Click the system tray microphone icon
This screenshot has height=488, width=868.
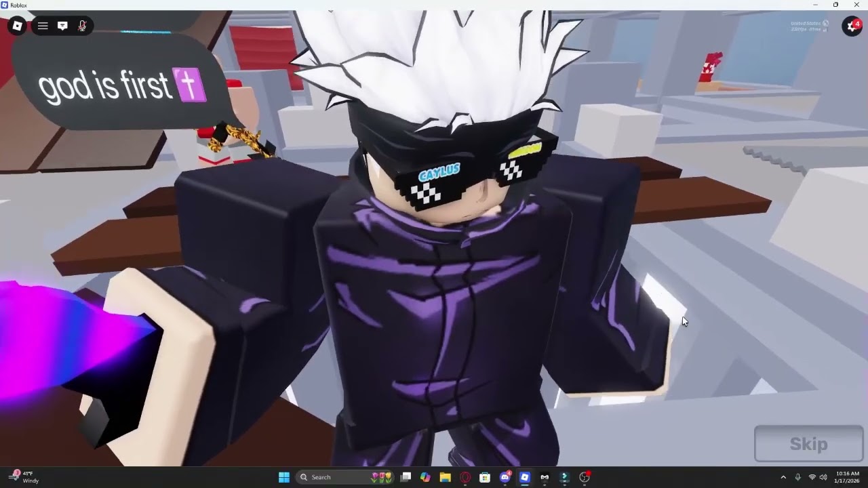click(x=797, y=477)
